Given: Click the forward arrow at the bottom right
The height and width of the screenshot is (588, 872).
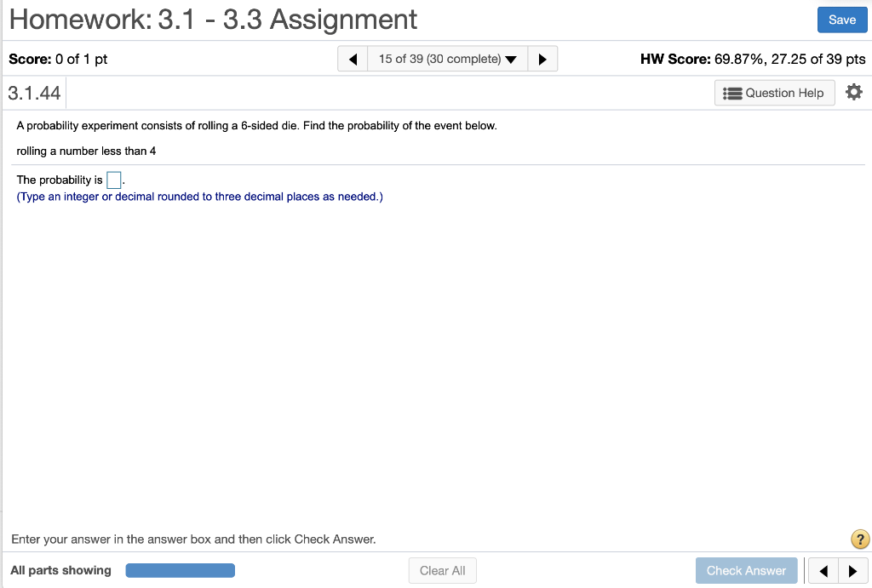Looking at the screenshot, I should pyautogui.click(x=855, y=570).
